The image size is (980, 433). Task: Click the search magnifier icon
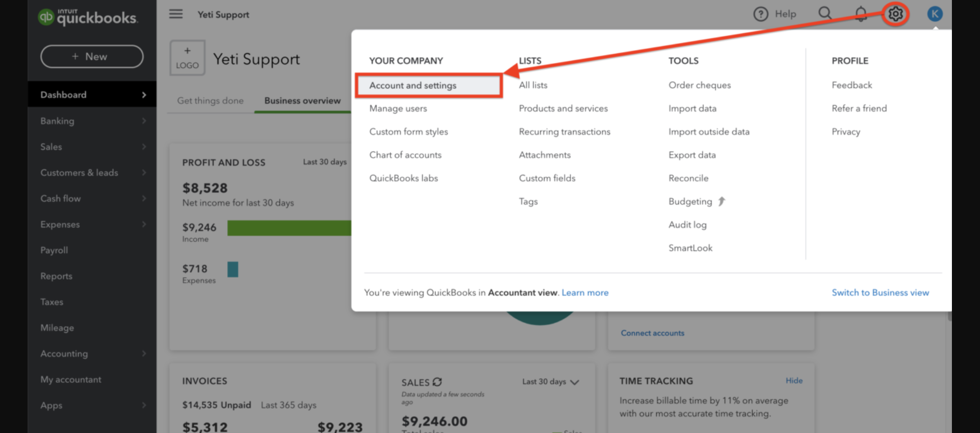[x=825, y=13]
